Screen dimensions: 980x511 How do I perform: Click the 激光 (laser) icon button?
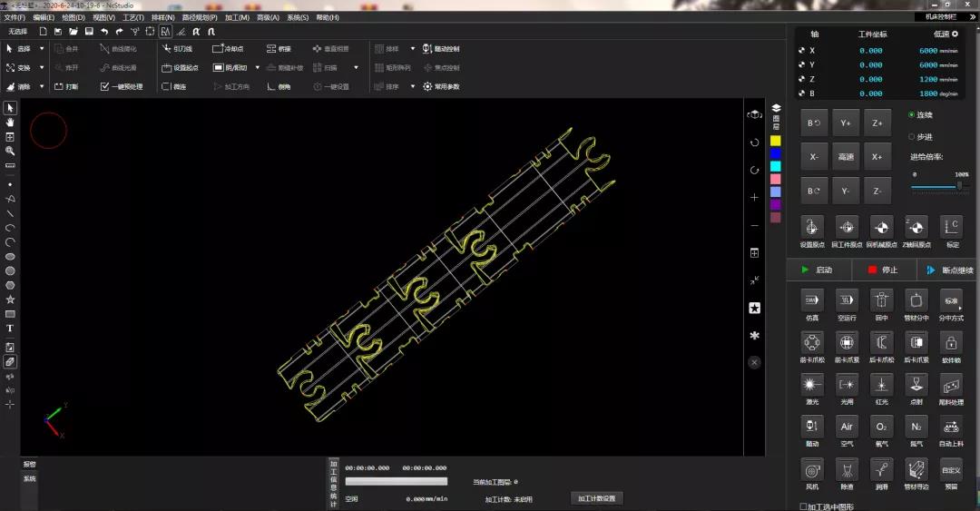coord(811,385)
